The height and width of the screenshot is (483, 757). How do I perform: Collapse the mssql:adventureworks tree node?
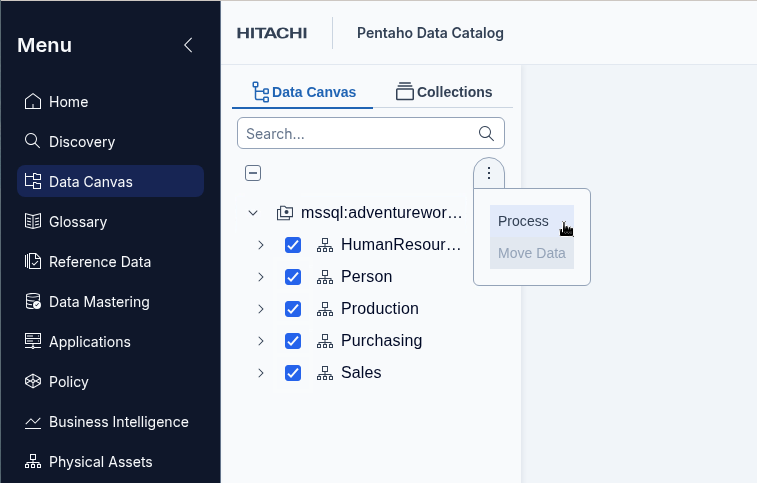pyautogui.click(x=253, y=213)
